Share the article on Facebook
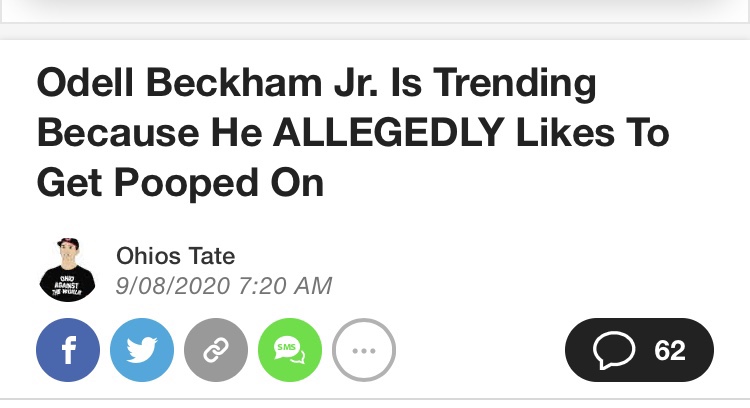Image resolution: width=750 pixels, height=408 pixels. (68, 350)
